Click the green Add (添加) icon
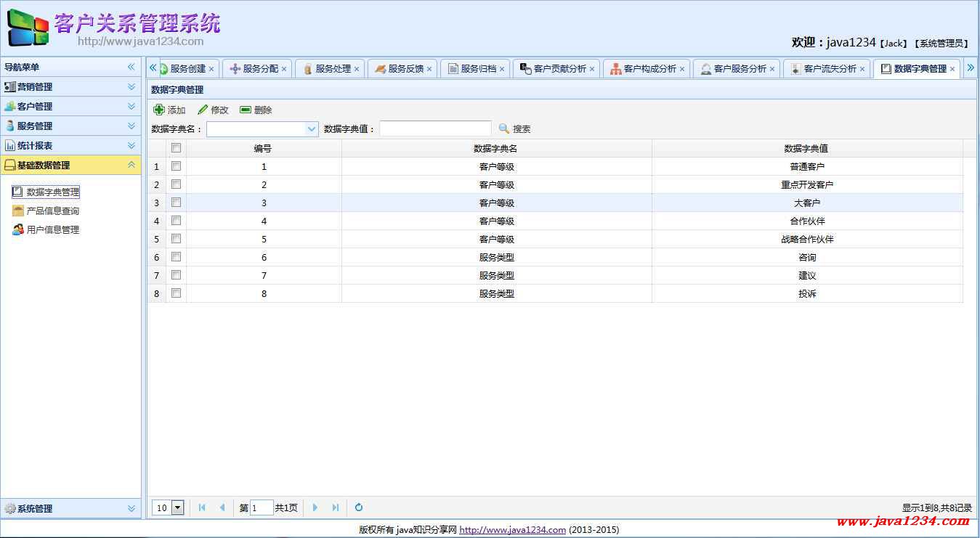Image resolution: width=980 pixels, height=538 pixels. [x=159, y=110]
